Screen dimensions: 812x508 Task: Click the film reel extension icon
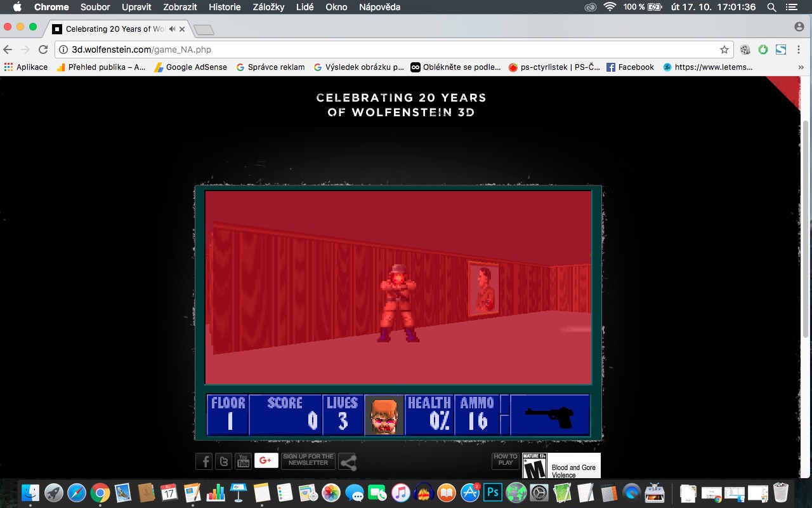point(745,50)
